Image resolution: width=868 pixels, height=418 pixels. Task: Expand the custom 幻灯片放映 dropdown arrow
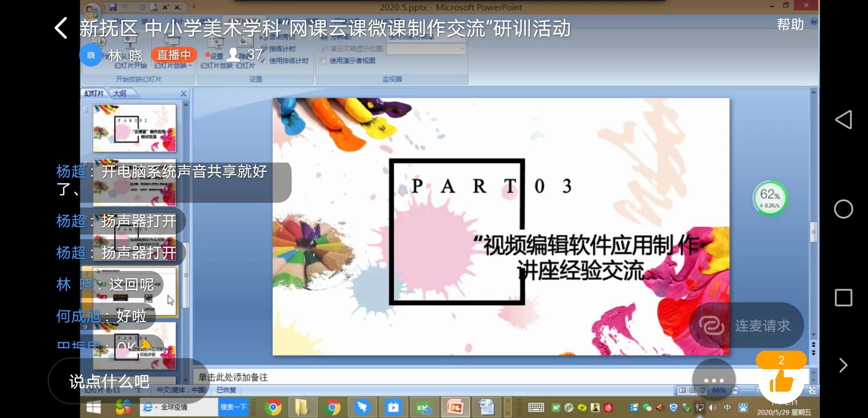click(x=190, y=66)
